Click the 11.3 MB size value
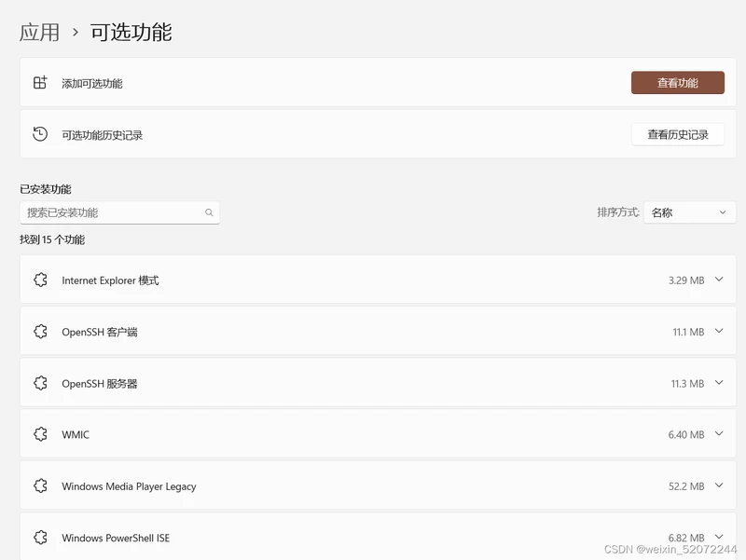 [687, 384]
